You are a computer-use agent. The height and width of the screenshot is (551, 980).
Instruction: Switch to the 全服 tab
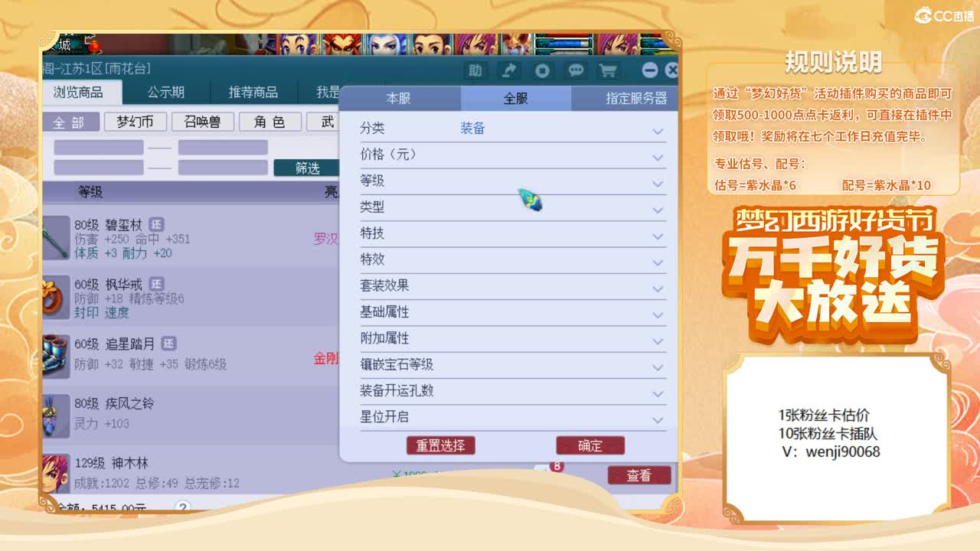coord(515,98)
